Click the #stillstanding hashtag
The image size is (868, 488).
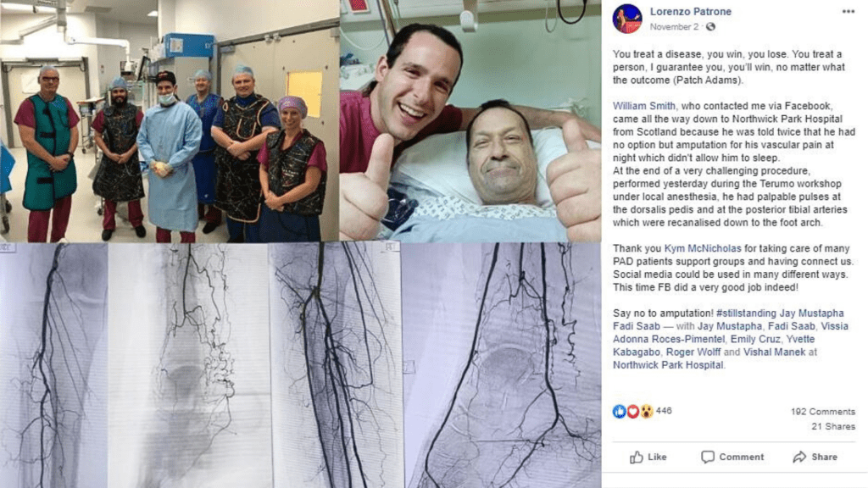click(x=746, y=313)
